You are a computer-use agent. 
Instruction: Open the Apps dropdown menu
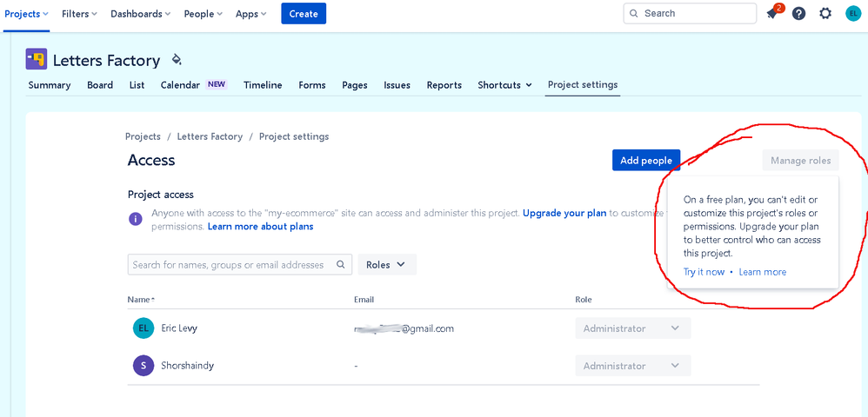(250, 14)
